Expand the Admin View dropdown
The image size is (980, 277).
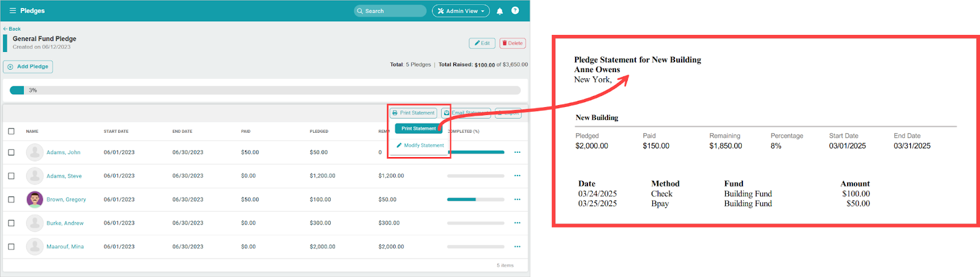[461, 11]
